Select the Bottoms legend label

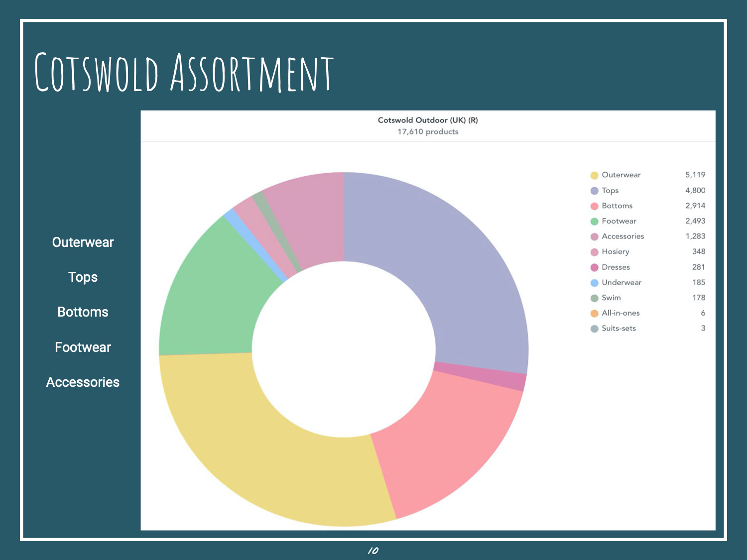[x=617, y=206]
